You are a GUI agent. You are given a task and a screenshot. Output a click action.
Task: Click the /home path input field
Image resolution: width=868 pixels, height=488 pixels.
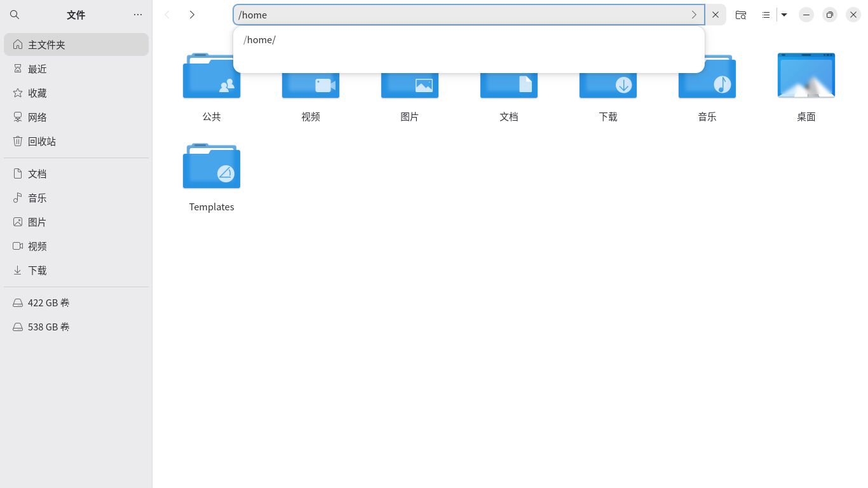pos(458,15)
